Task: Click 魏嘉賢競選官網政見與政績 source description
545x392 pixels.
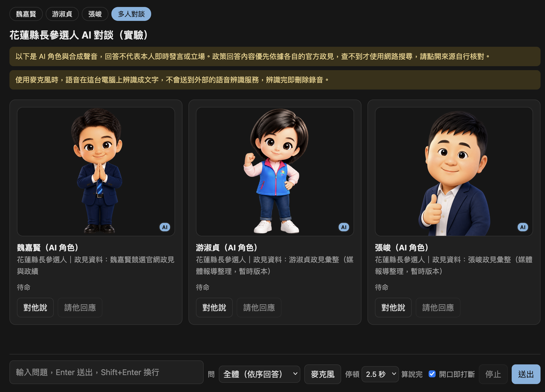Action: pyautogui.click(x=96, y=265)
